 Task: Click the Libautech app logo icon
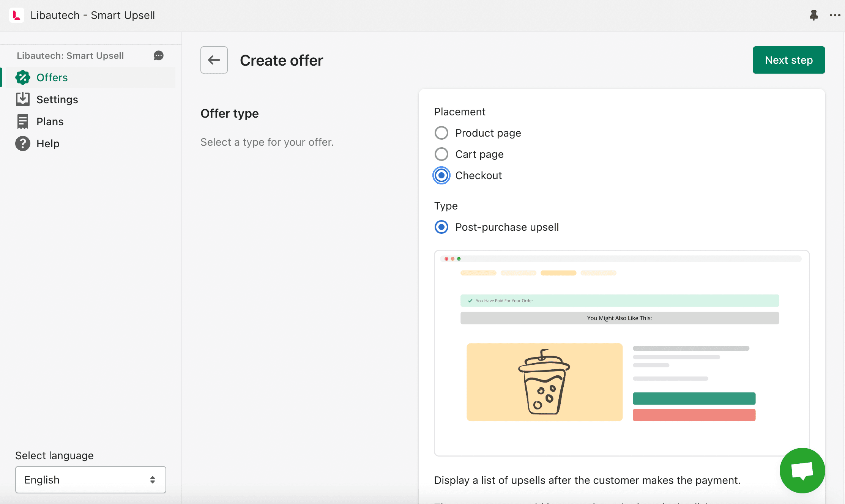(16, 15)
